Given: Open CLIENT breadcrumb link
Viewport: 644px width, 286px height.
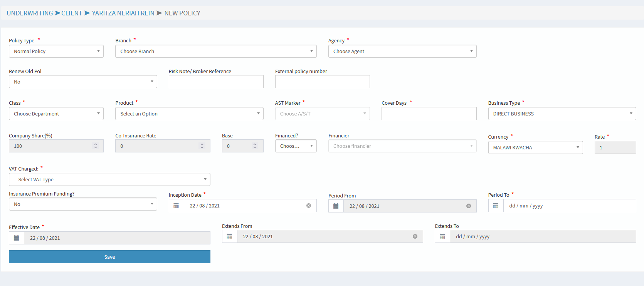Looking at the screenshot, I should (x=72, y=13).
